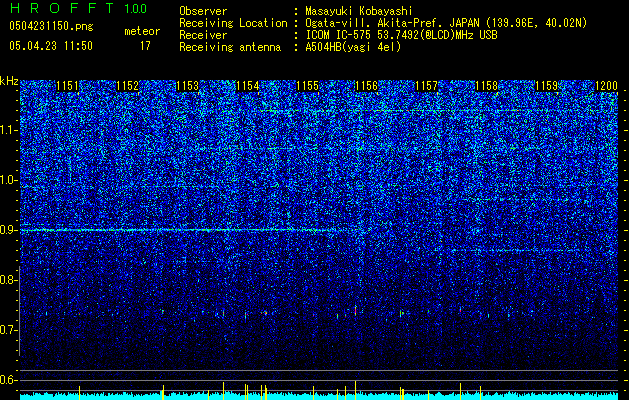Click the 'meteor' count label
Viewport: 629px width, 400px height.
[142, 31]
